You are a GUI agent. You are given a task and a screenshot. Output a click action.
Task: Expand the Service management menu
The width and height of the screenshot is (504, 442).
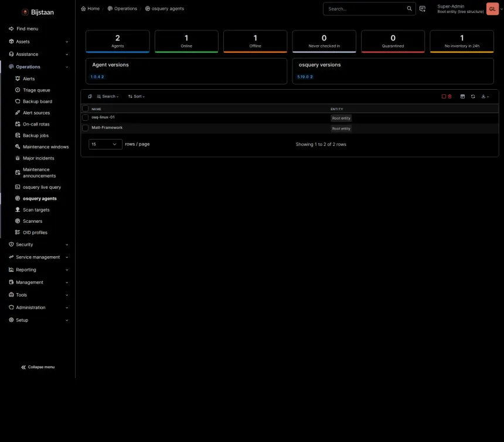tap(38, 257)
